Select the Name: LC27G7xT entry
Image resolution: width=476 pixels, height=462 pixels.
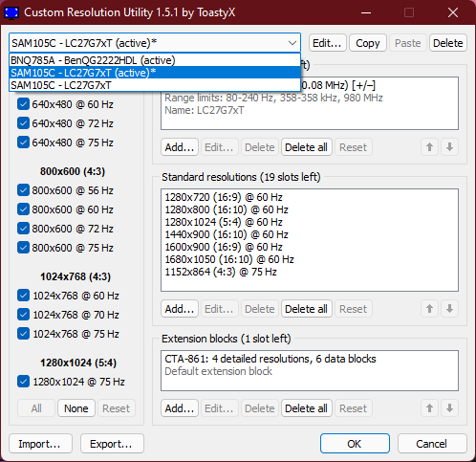(310, 110)
